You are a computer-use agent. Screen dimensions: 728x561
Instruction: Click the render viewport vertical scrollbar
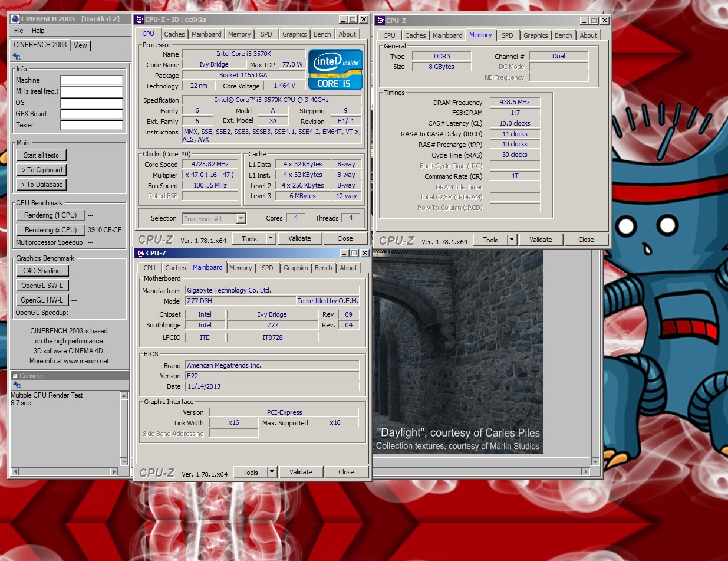click(595, 356)
